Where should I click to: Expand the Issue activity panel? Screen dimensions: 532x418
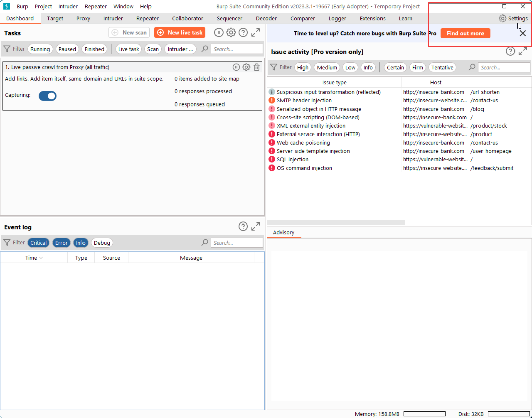click(523, 52)
